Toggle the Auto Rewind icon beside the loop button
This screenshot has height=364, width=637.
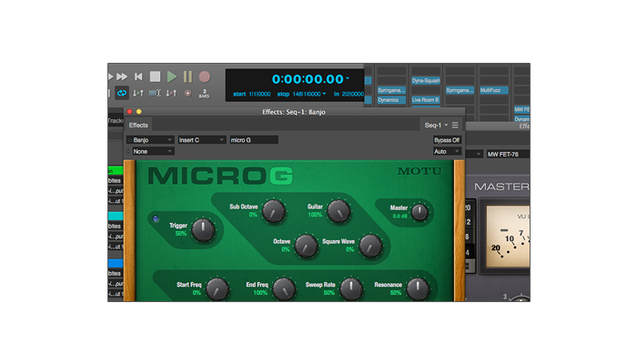click(x=138, y=94)
